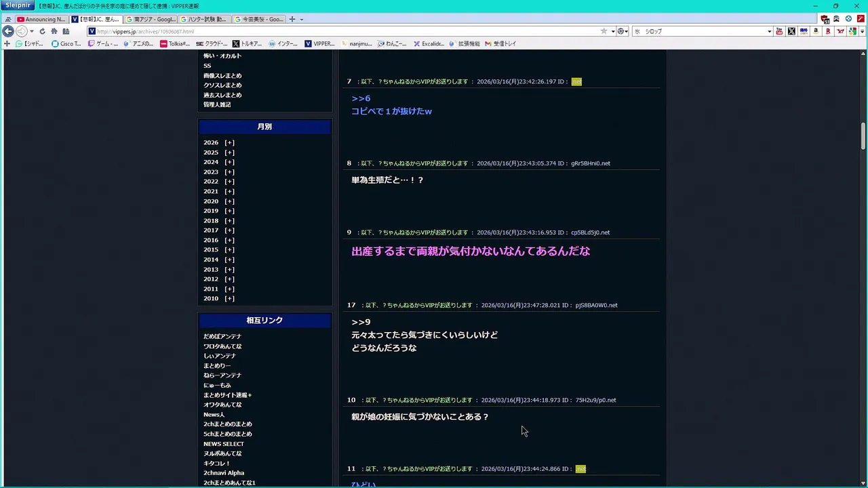Open the 怖い・オカルト category link

coord(222,56)
